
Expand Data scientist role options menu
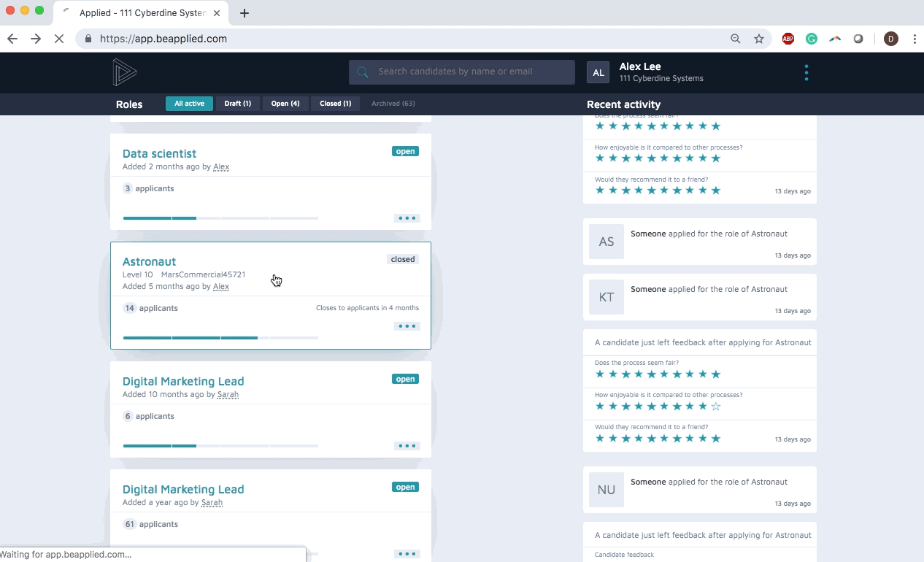coord(407,218)
